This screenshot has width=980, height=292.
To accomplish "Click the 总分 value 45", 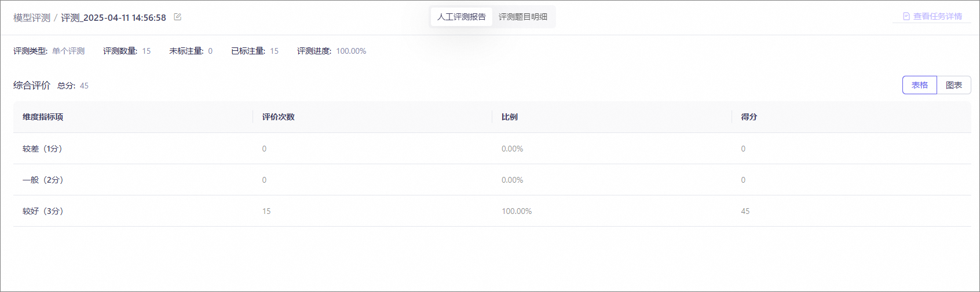I will 84,86.
